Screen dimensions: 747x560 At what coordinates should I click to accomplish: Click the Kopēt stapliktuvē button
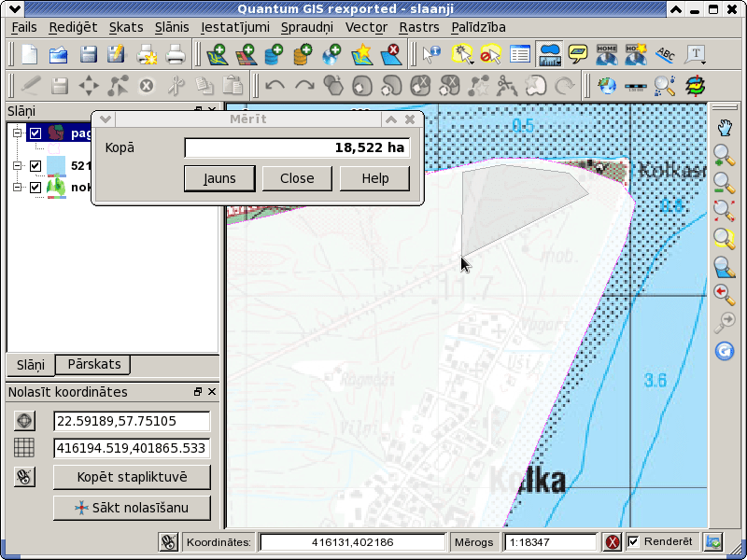[132, 477]
